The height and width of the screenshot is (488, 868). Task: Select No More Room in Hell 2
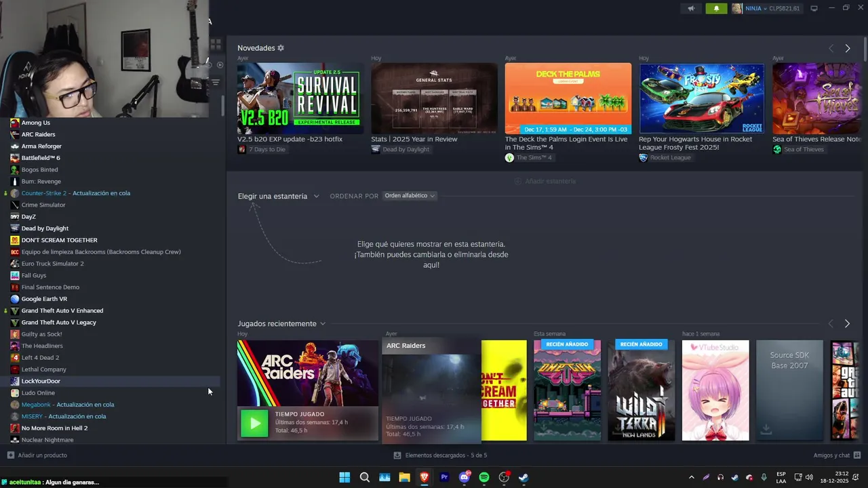pyautogui.click(x=54, y=428)
